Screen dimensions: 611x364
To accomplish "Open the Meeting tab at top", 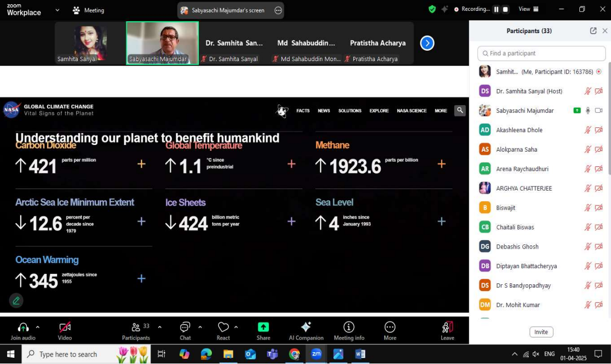I will 89,10.
